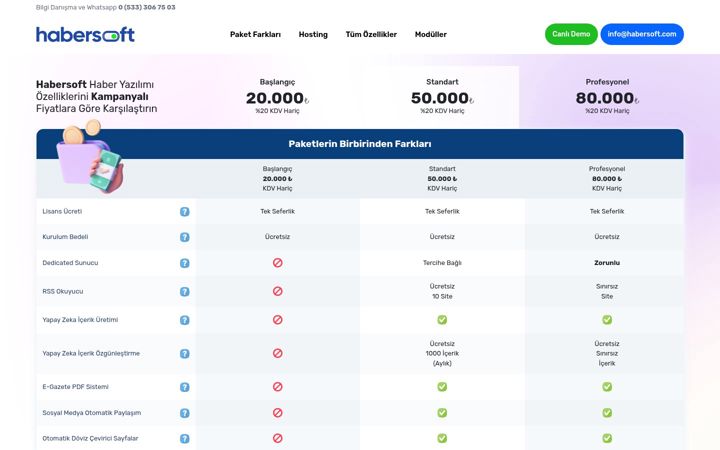Click the Habersoft logo
720x450 pixels.
(x=85, y=34)
